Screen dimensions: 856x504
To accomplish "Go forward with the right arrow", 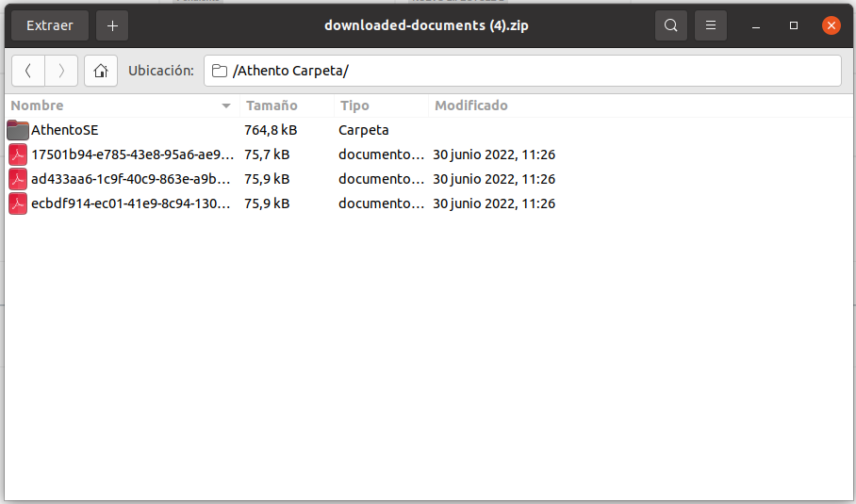I will [x=61, y=71].
